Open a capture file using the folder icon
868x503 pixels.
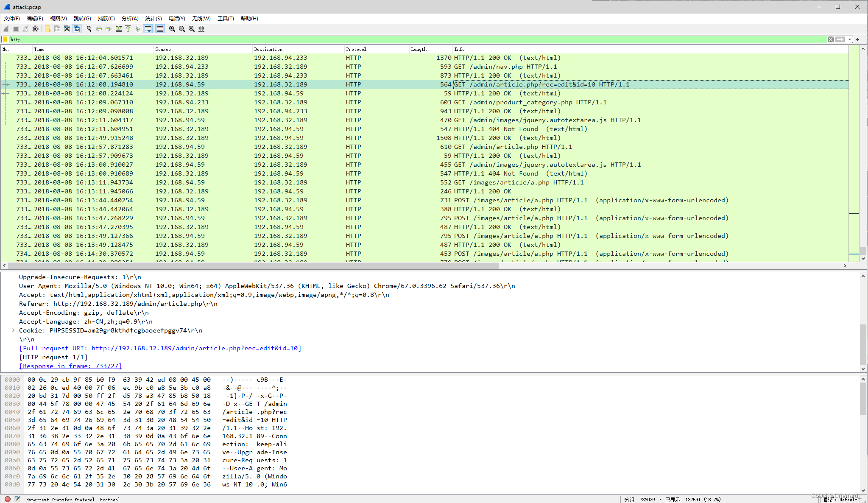pyautogui.click(x=47, y=29)
